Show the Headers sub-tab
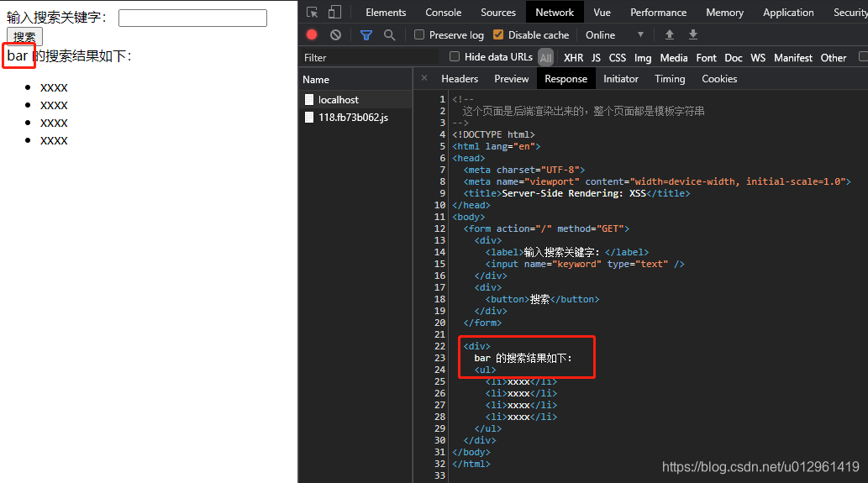 pos(460,79)
